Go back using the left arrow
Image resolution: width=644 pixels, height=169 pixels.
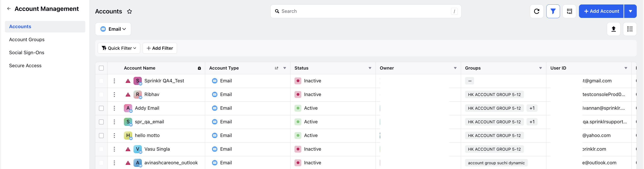(9, 9)
